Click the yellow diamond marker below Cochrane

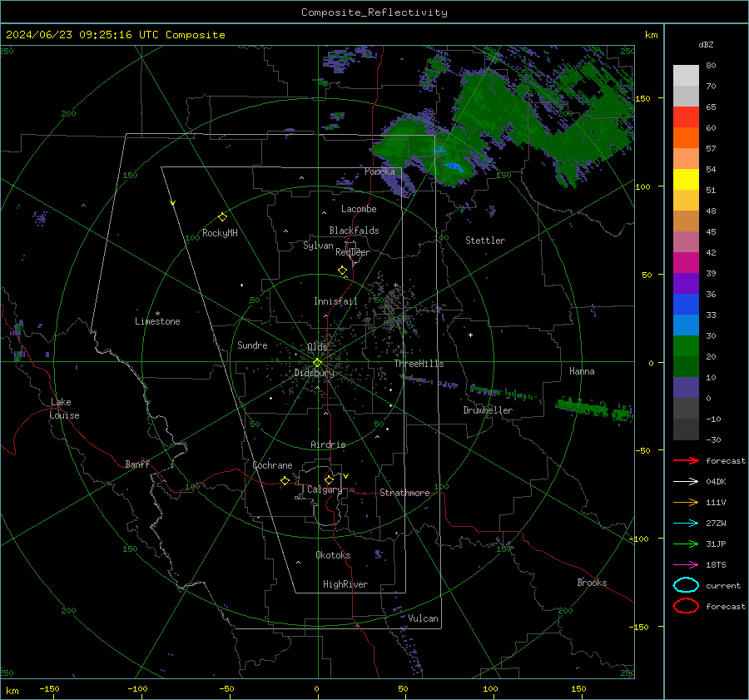[285, 480]
